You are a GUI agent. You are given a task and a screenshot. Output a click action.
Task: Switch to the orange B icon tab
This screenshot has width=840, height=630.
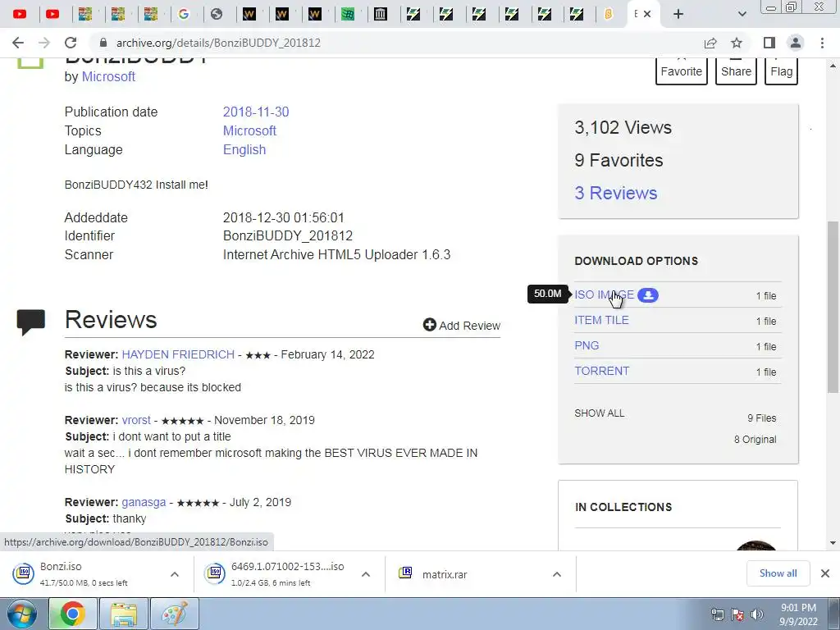(x=608, y=14)
